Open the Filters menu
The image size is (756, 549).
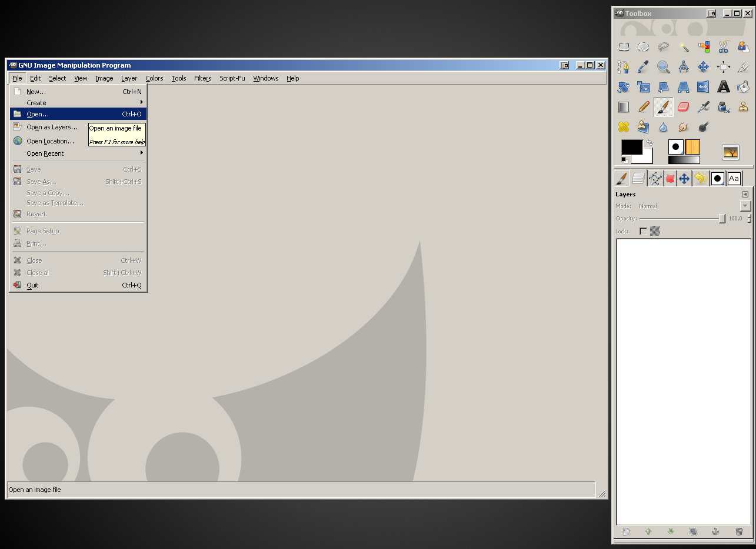click(x=202, y=78)
